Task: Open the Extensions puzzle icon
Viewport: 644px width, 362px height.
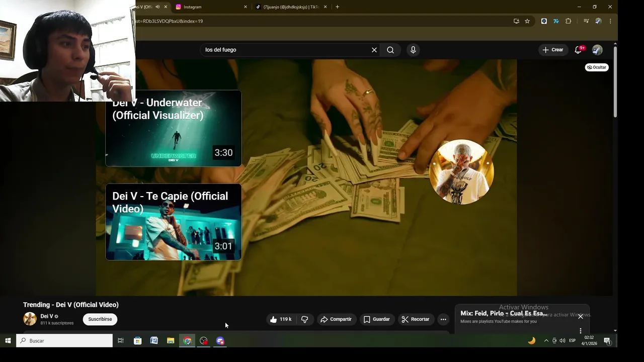Action: point(569,21)
